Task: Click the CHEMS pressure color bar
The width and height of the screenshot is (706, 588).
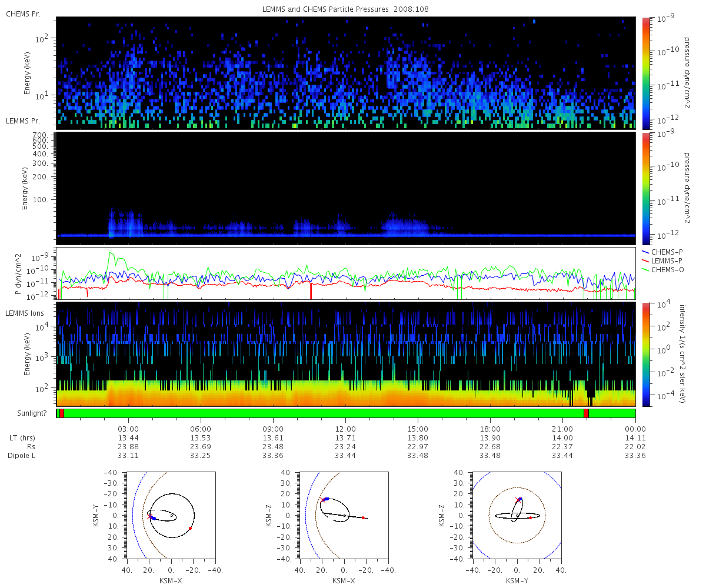Action: pyautogui.click(x=645, y=73)
